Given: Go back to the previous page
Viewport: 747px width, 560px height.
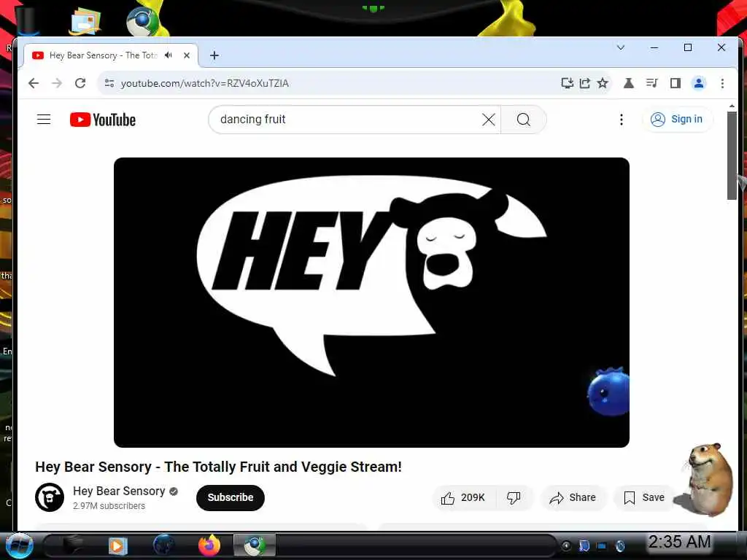Looking at the screenshot, I should [x=34, y=83].
